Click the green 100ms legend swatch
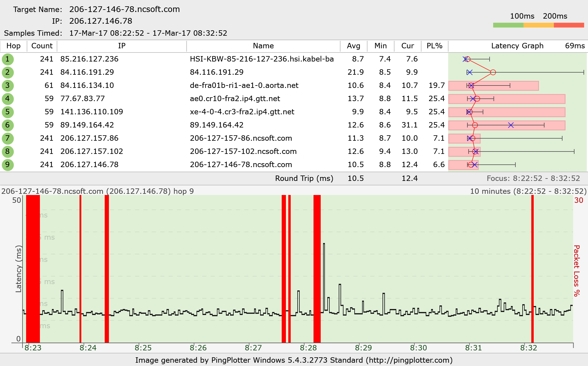Screen dimensions: 588x366 coord(508,25)
